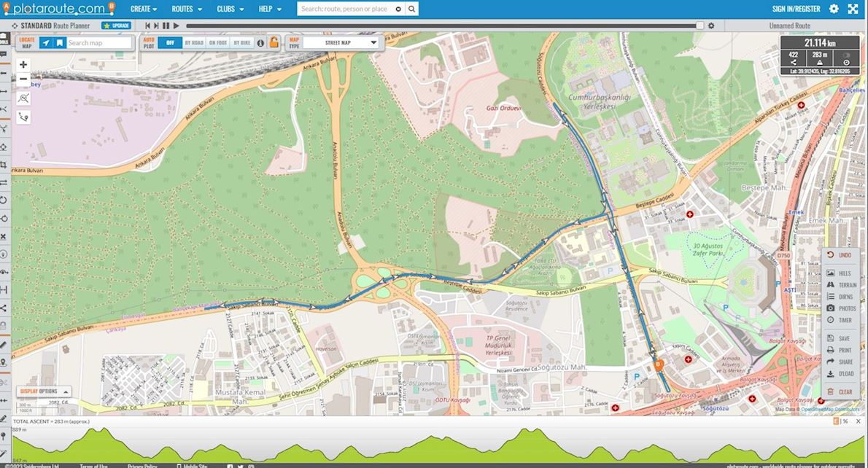This screenshot has height=468, width=868.
Task: Open the ROUTES menu
Action: click(187, 9)
